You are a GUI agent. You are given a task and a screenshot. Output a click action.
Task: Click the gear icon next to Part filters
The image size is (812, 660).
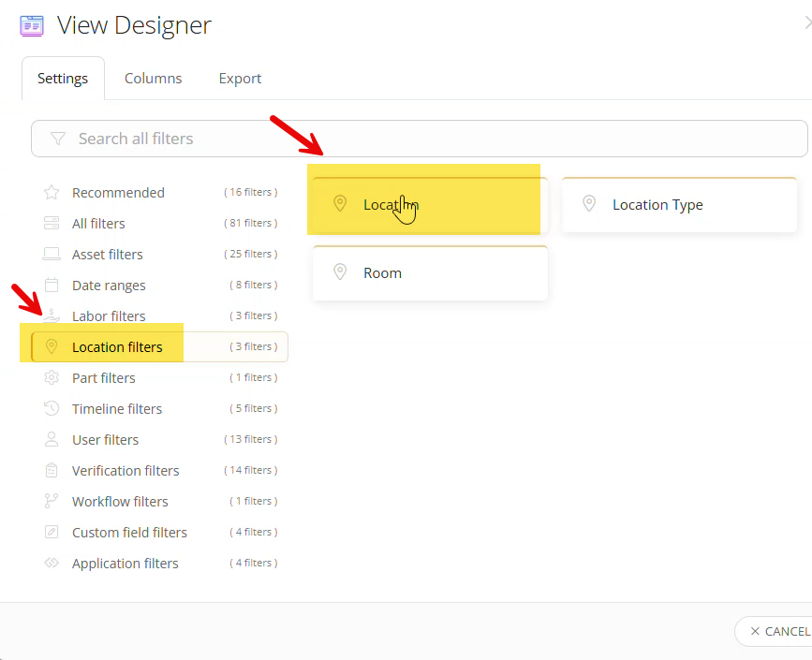(x=52, y=377)
